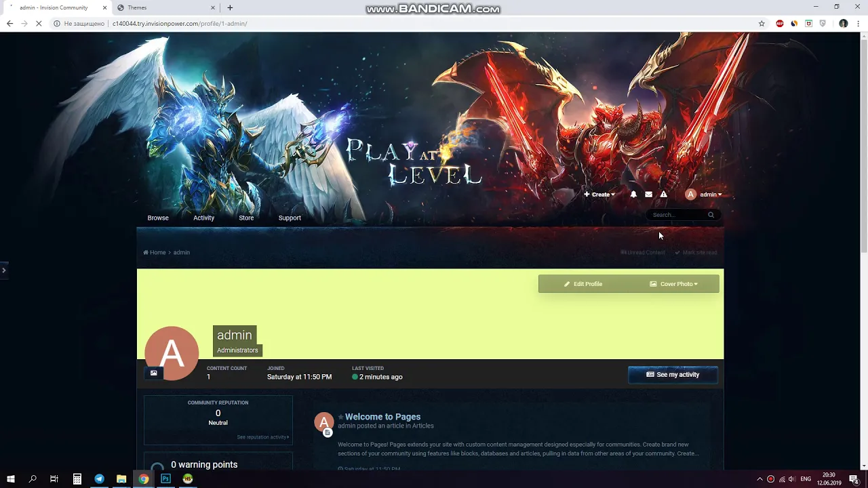Open the Browse menu
Image resolution: width=868 pixels, height=488 pixels.
tap(158, 218)
